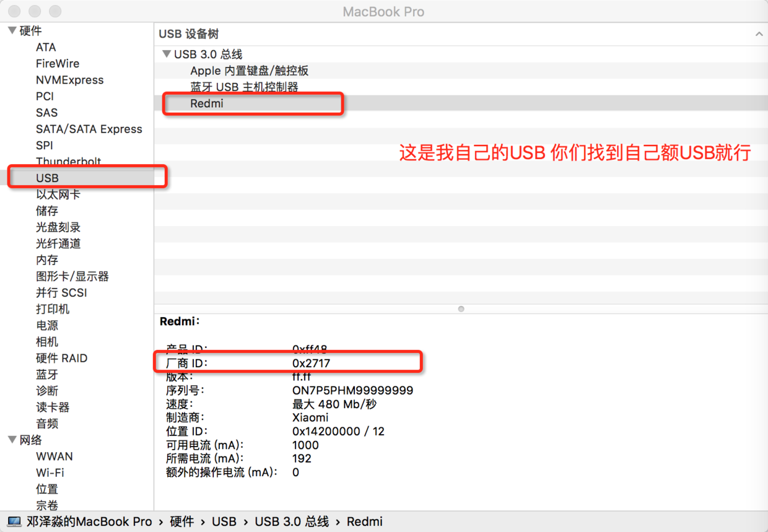The height and width of the screenshot is (532, 768).
Task: Select the USB sidebar entry
Action: (47, 178)
